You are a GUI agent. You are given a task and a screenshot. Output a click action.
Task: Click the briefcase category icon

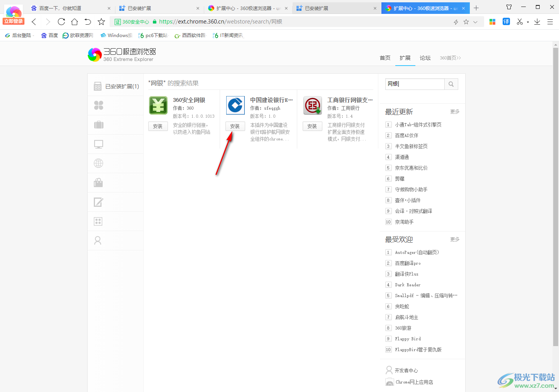[98, 125]
